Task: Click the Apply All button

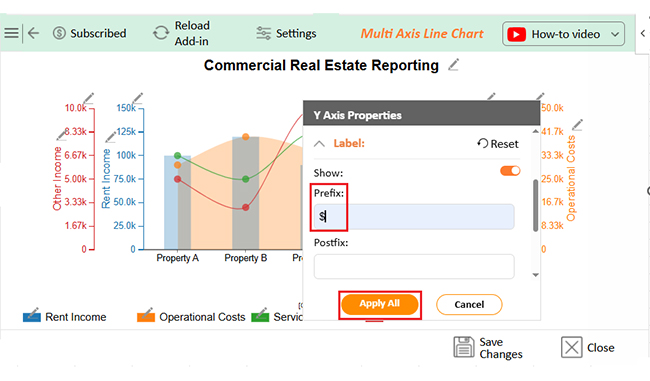Action: (x=380, y=304)
